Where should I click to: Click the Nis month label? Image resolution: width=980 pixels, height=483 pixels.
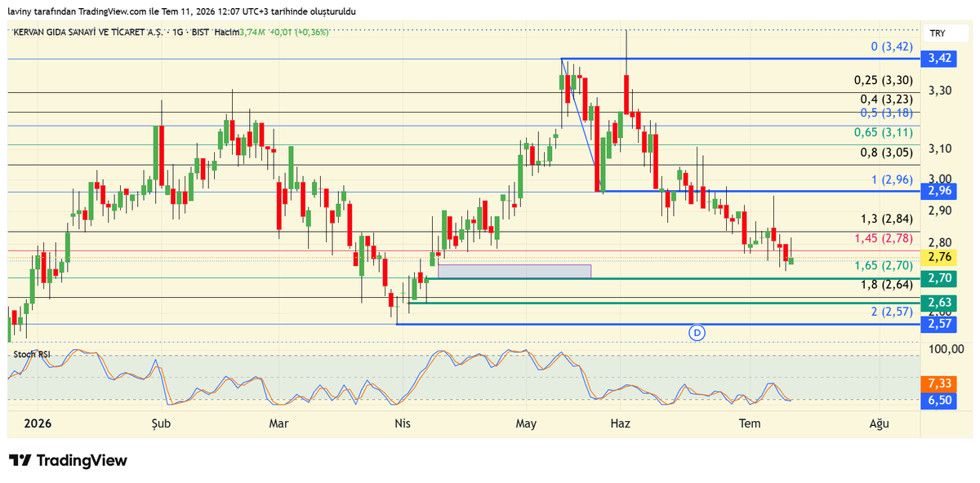pos(401,423)
